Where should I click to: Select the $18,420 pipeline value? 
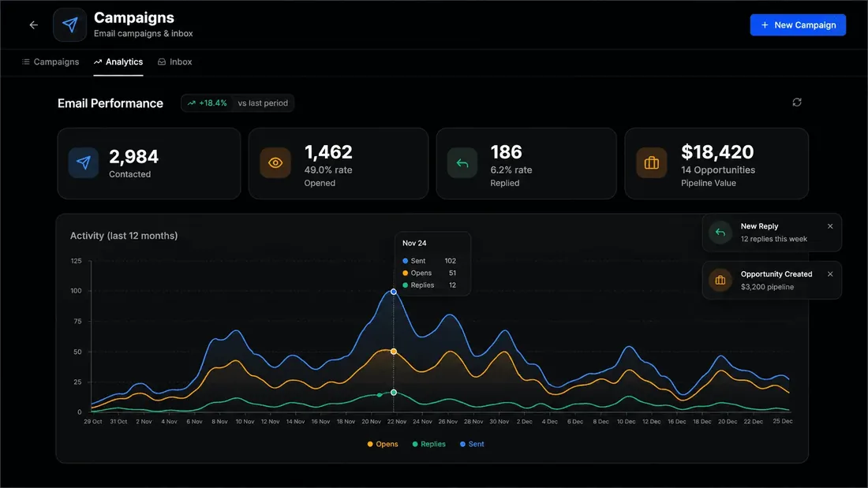coord(717,152)
